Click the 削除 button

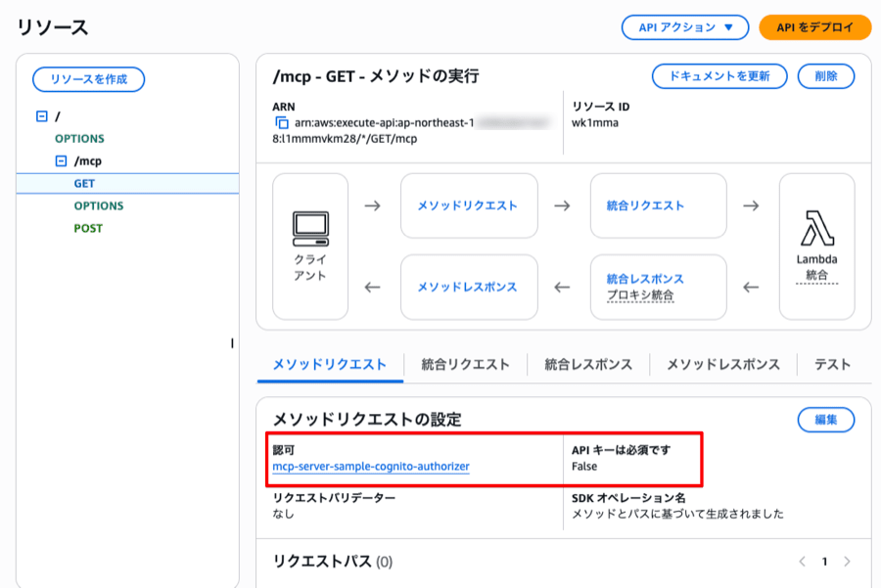click(826, 76)
